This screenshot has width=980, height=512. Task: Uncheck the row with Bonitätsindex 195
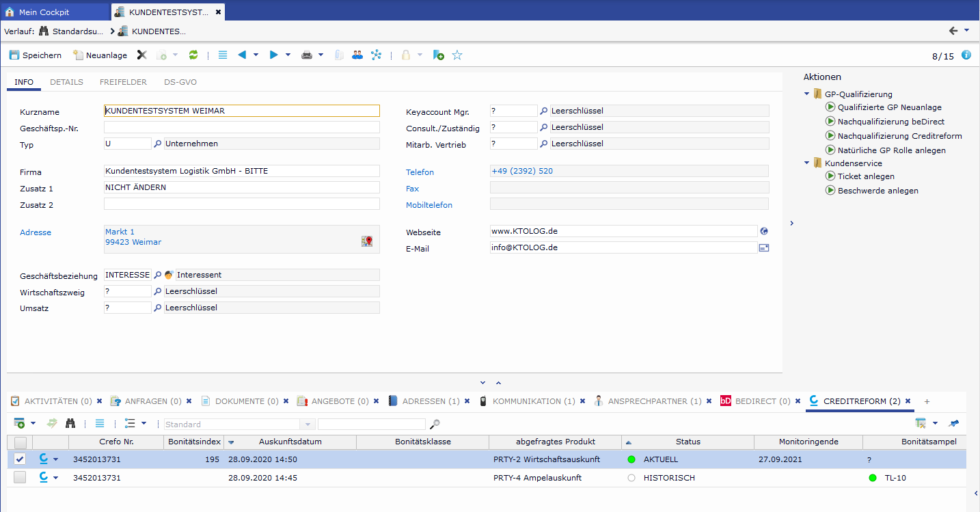click(20, 459)
